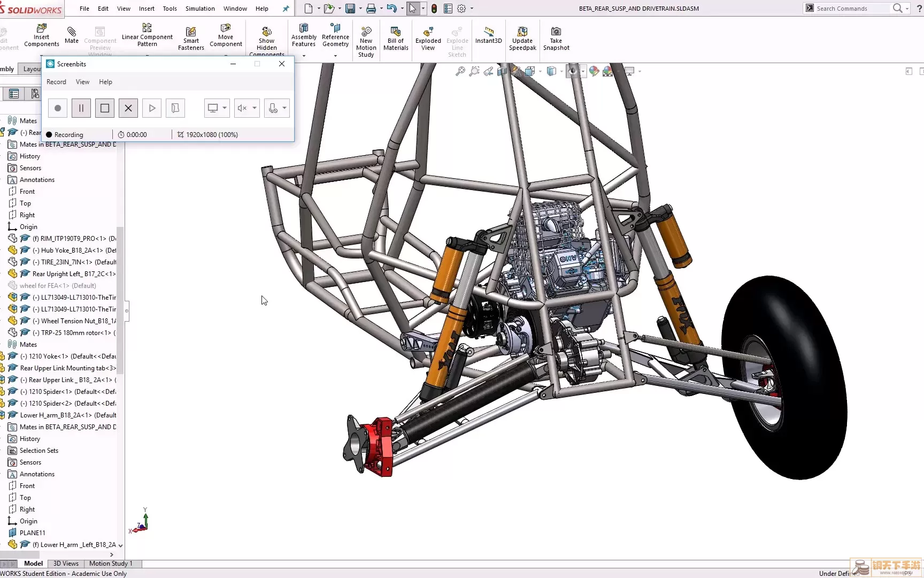Select PLANE11 in feature tree

click(x=32, y=533)
